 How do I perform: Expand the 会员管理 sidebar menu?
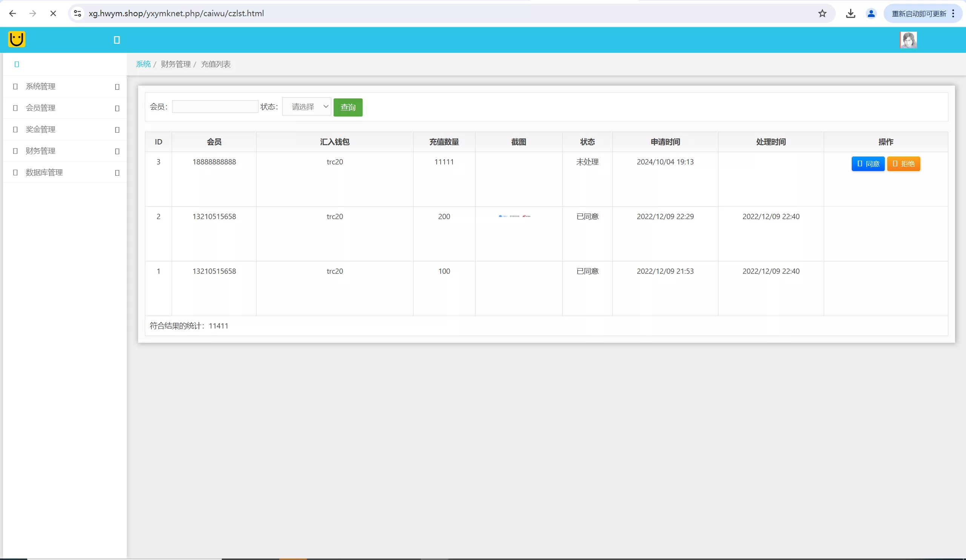point(40,108)
